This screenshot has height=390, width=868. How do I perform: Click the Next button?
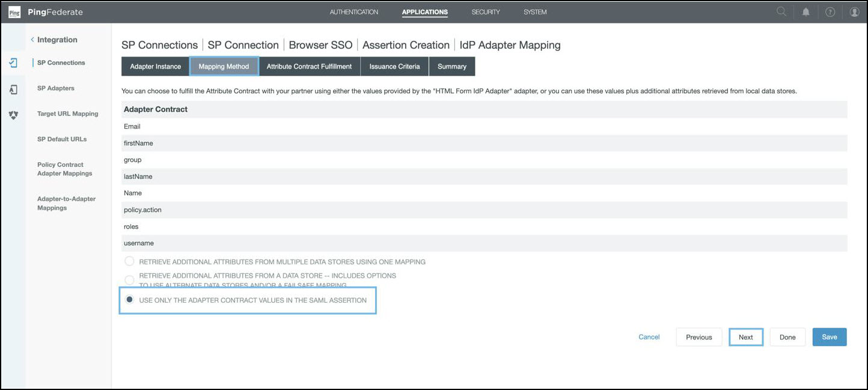coord(745,337)
